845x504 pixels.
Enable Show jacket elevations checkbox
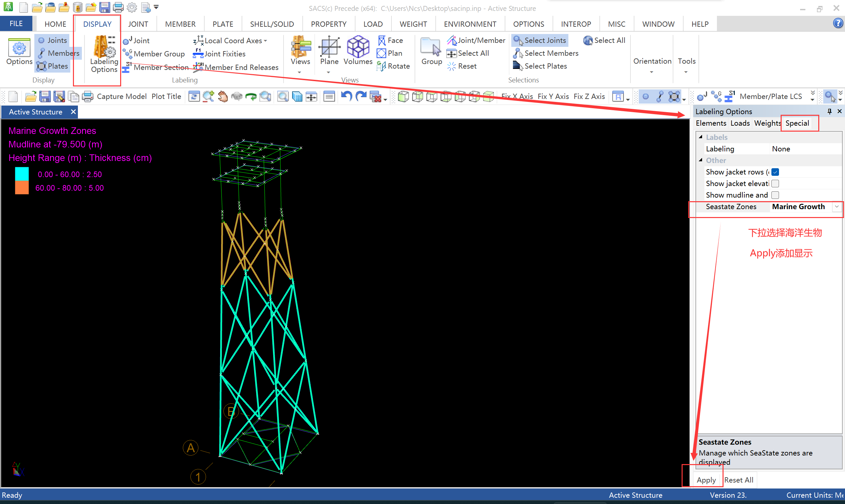click(775, 184)
